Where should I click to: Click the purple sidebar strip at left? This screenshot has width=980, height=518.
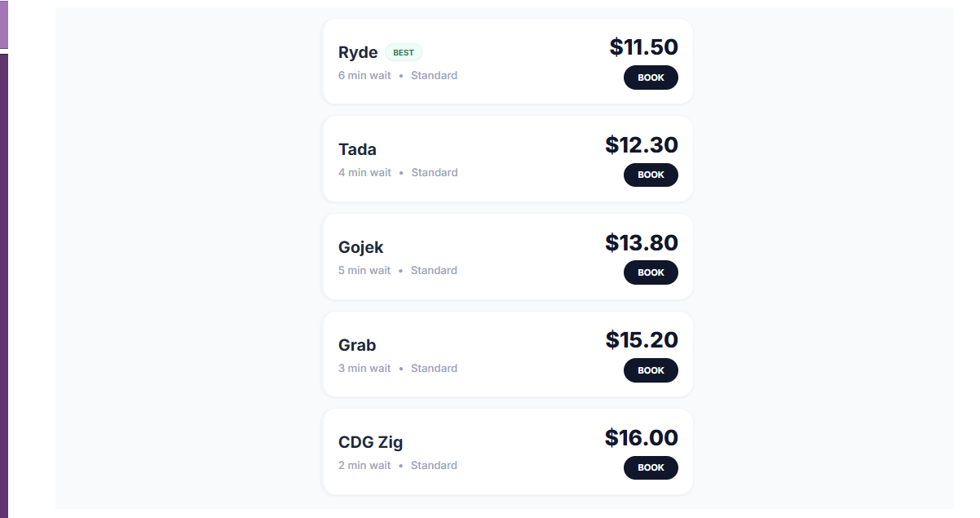click(x=4, y=286)
